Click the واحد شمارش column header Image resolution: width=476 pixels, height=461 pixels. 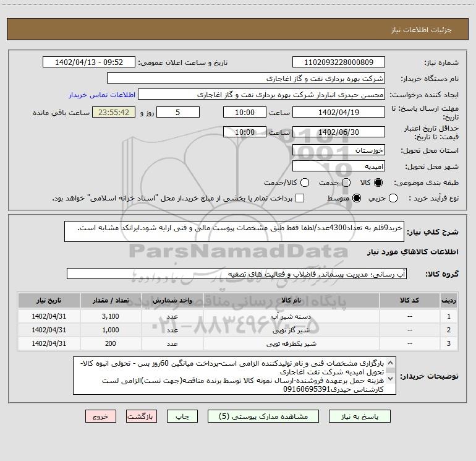click(x=172, y=300)
